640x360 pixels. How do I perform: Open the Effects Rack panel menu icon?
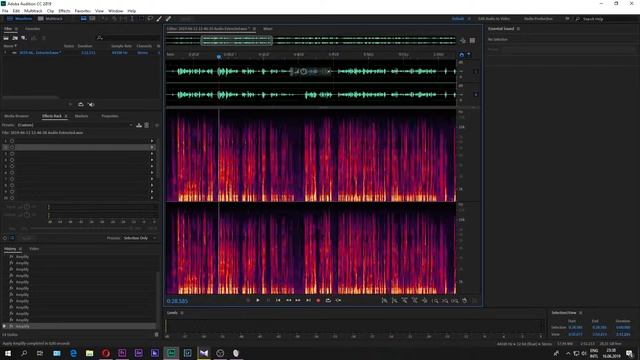(66, 116)
